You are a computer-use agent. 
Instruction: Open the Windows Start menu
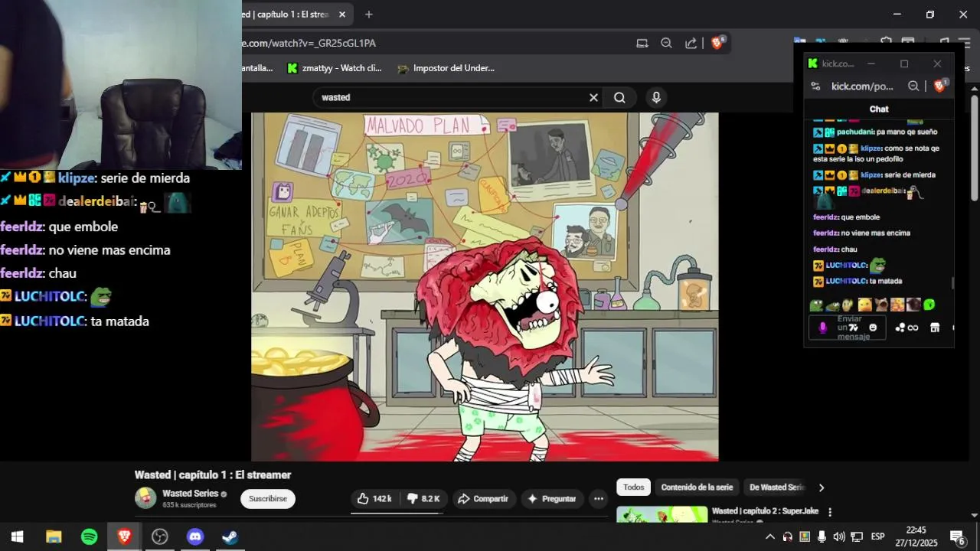tap(18, 536)
